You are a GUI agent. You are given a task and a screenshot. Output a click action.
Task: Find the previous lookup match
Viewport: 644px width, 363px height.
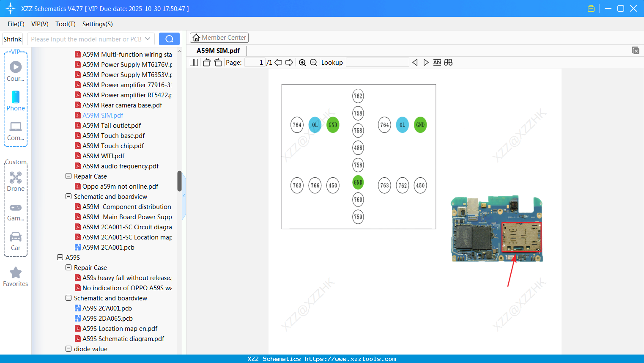pyautogui.click(x=415, y=63)
